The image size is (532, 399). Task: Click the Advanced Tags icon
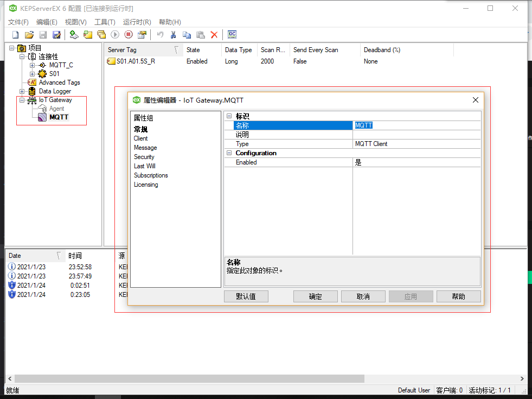[32, 82]
